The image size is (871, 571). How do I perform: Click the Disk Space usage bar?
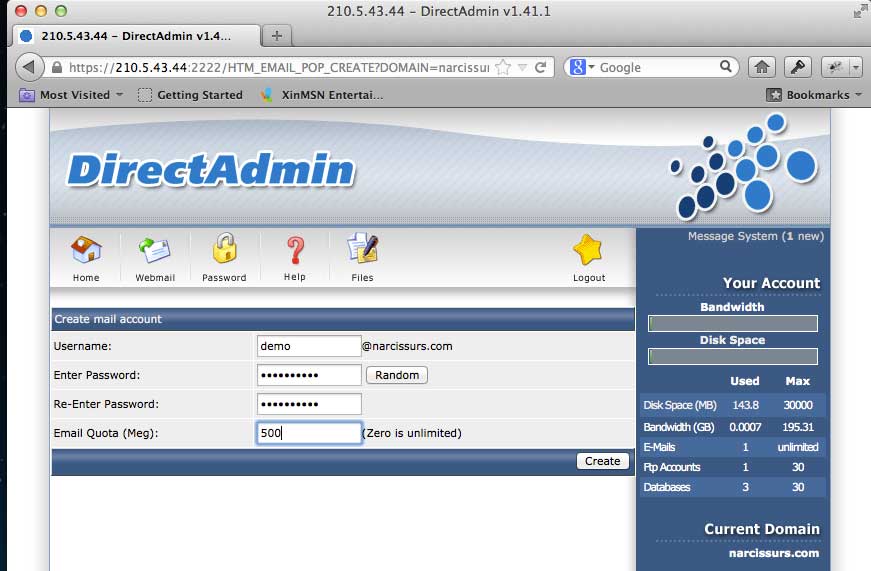point(733,357)
